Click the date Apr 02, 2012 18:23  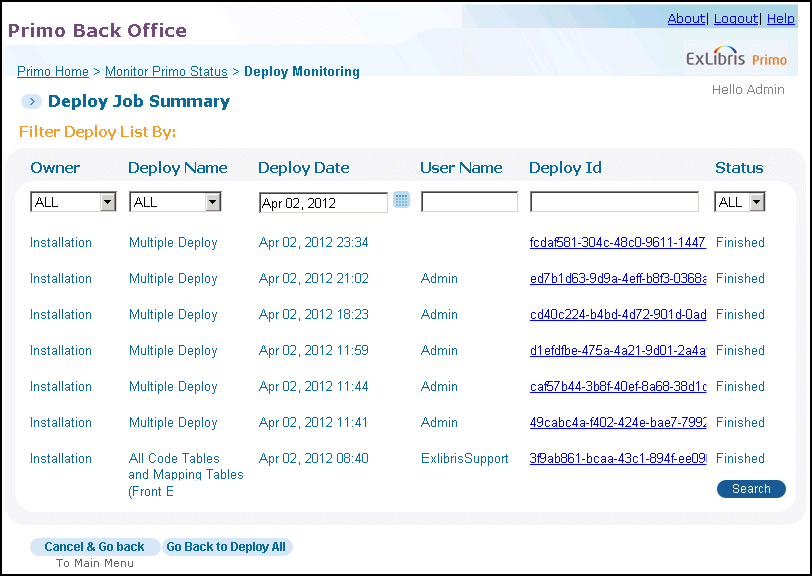[x=313, y=314]
